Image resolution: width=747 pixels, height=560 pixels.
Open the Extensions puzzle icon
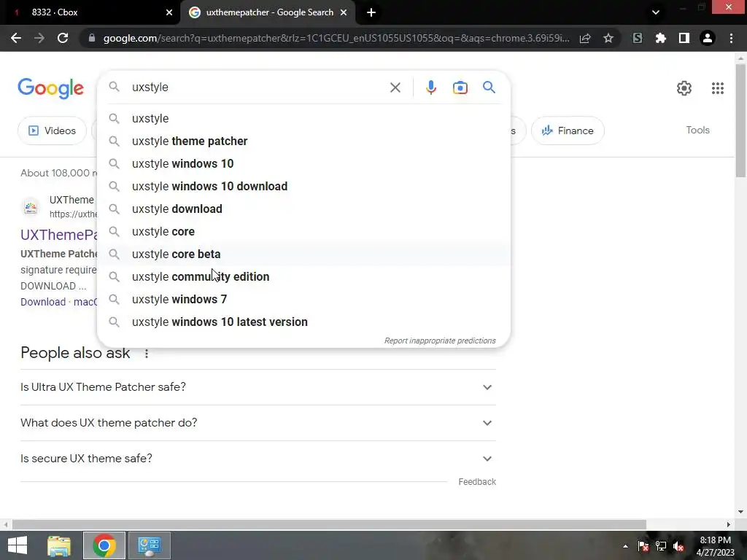(661, 38)
